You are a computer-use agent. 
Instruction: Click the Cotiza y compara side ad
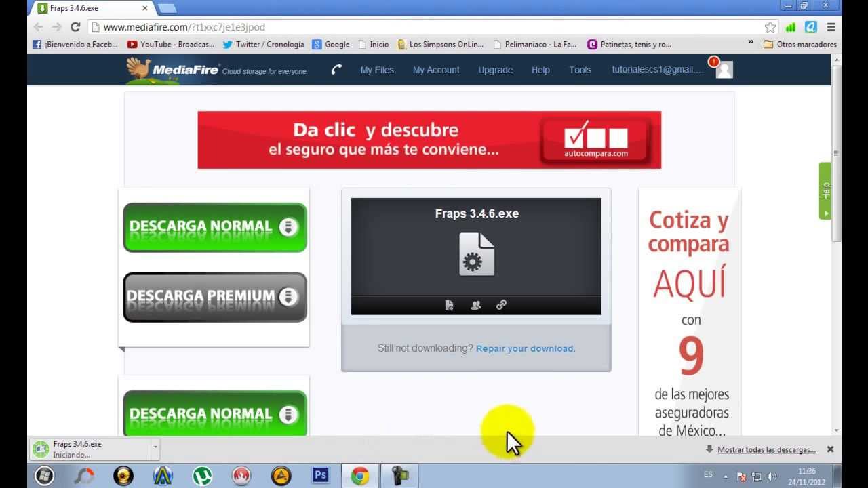(x=690, y=312)
